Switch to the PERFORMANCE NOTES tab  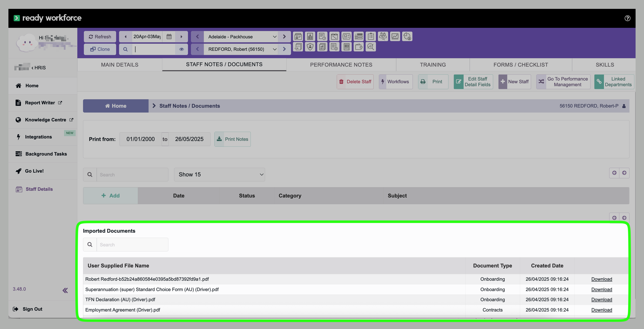tap(341, 65)
